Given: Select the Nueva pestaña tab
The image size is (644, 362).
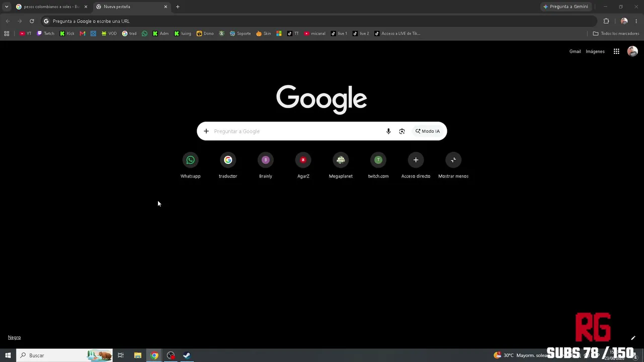Looking at the screenshot, I should click(132, 7).
